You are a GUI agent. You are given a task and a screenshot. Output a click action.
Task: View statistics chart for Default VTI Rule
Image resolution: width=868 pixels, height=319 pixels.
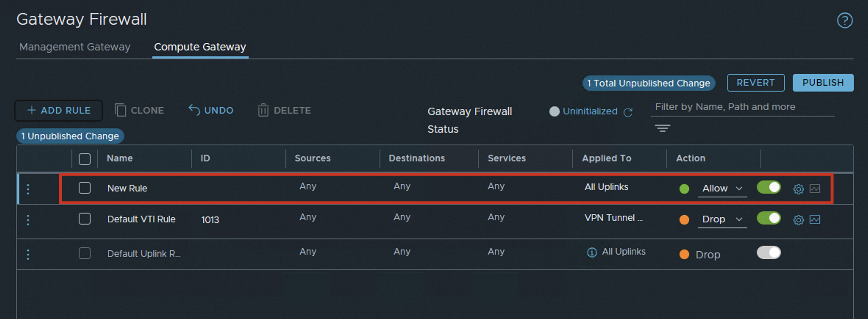click(x=815, y=220)
